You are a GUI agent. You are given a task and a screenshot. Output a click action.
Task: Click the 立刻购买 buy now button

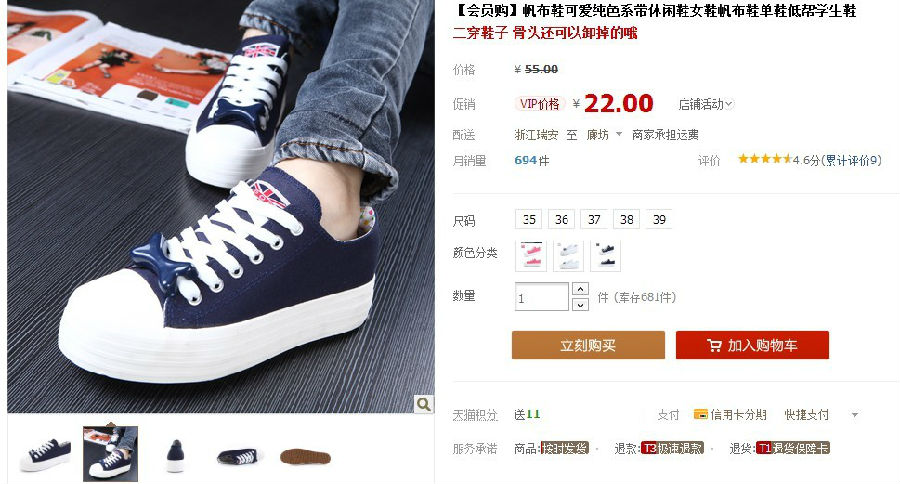coord(588,345)
